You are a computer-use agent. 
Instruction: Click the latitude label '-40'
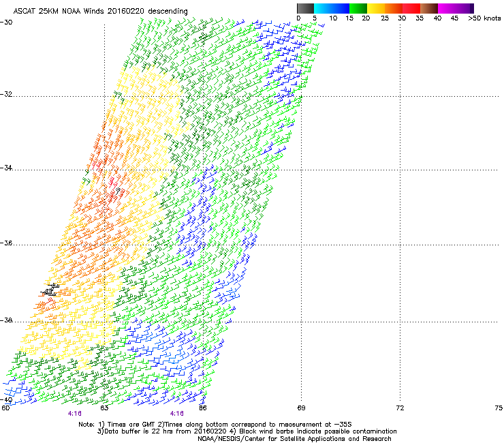coord(6,400)
